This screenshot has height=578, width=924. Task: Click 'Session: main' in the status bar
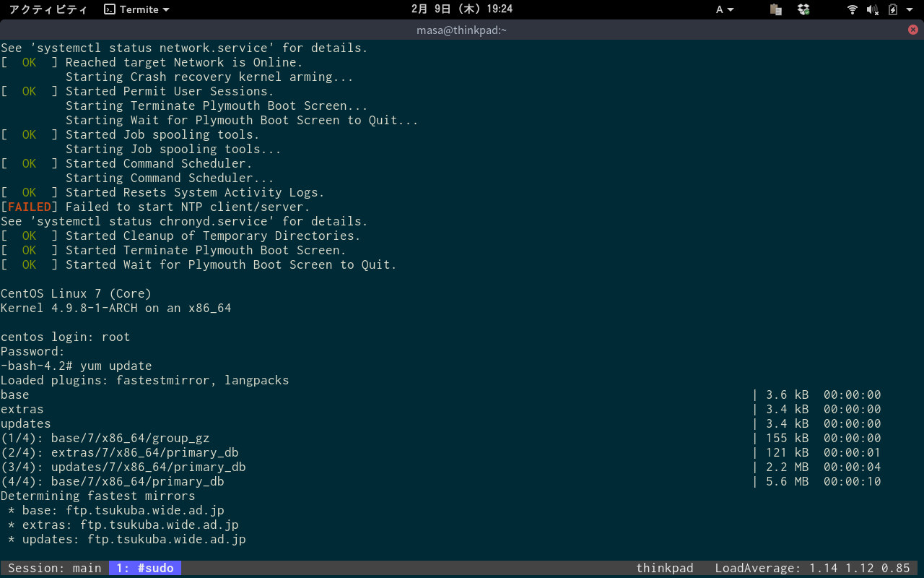pos(55,568)
